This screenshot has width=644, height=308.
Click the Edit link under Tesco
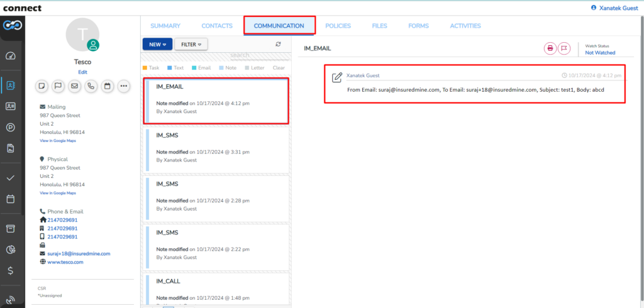point(82,72)
